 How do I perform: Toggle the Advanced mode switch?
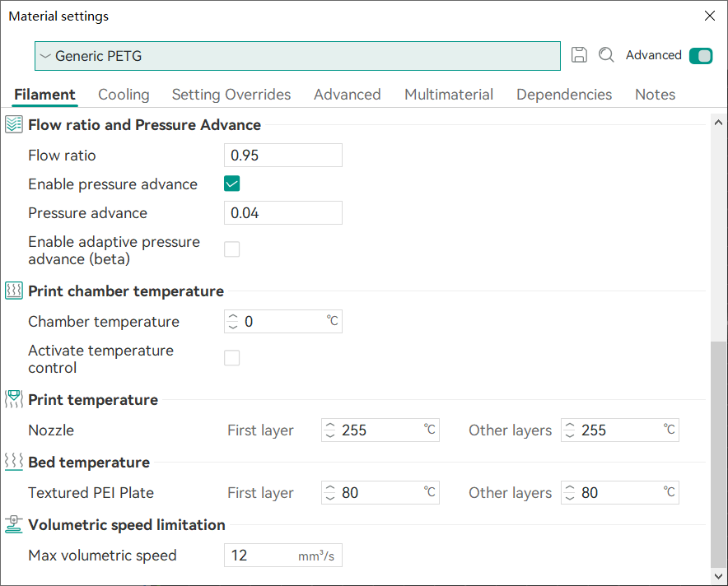point(701,56)
